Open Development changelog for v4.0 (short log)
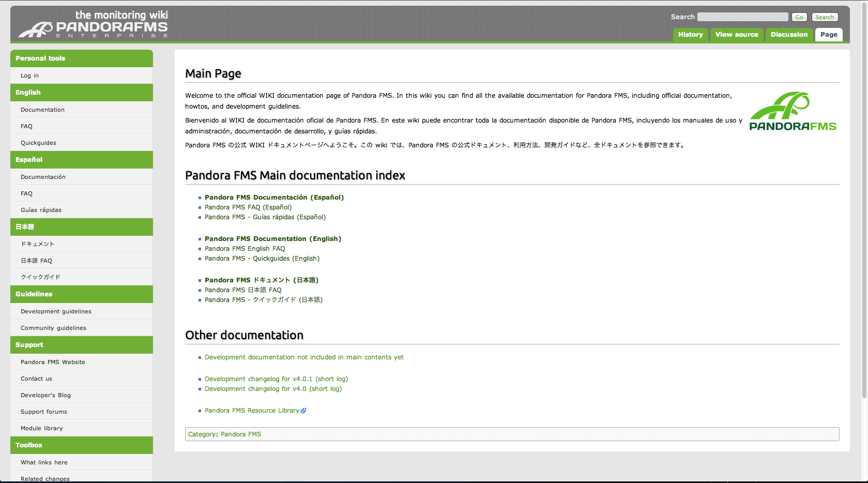The width and height of the screenshot is (868, 483). pos(273,389)
